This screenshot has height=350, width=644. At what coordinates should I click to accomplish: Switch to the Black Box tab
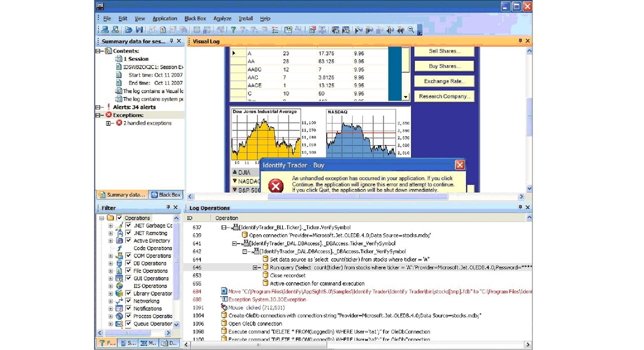166,194
